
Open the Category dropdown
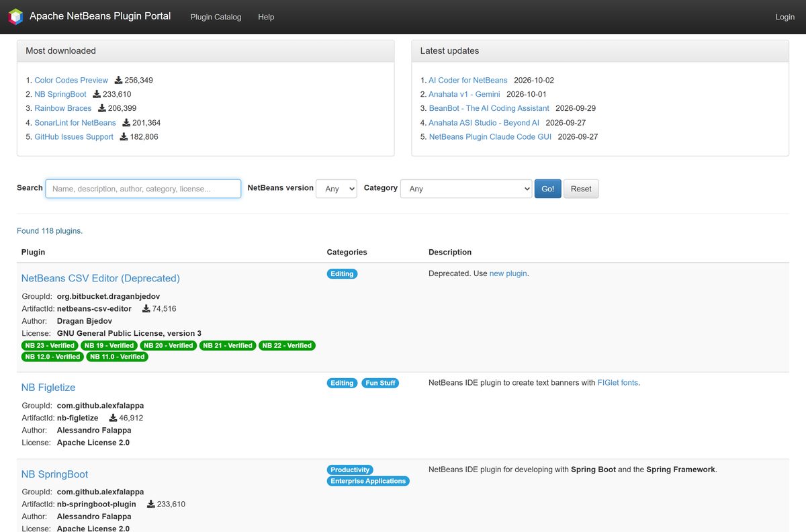click(466, 189)
